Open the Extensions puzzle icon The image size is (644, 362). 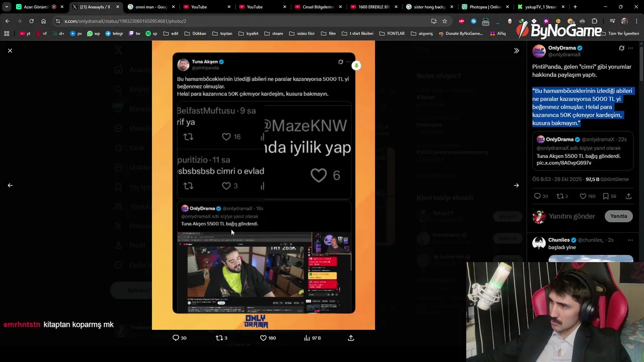pos(595,21)
